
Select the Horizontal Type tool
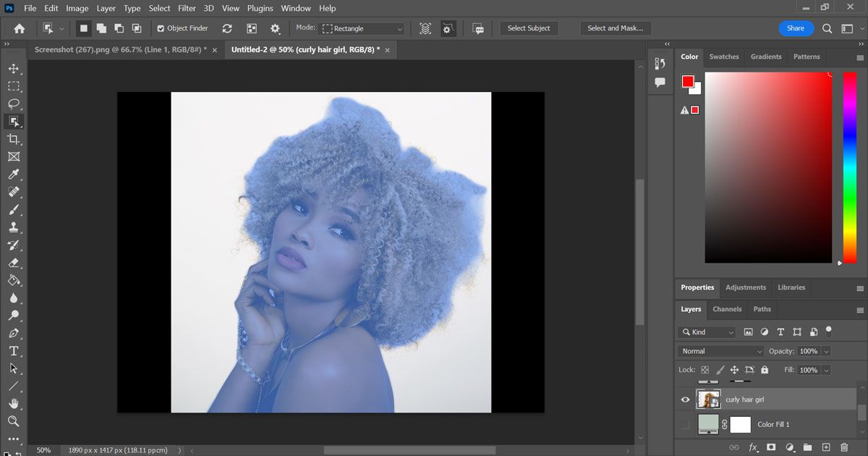13,351
